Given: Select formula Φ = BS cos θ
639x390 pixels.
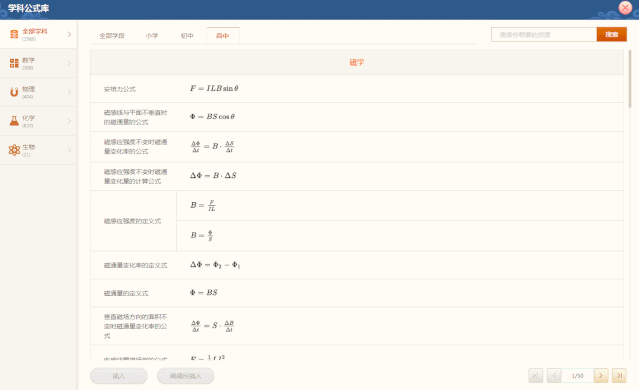Looking at the screenshot, I should (x=212, y=117).
